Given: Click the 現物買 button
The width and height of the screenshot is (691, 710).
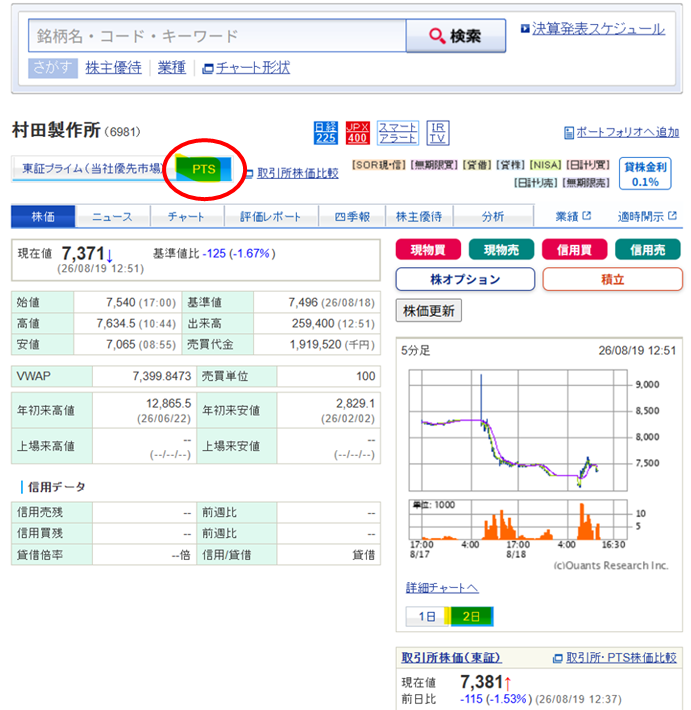Looking at the screenshot, I should (x=428, y=249).
